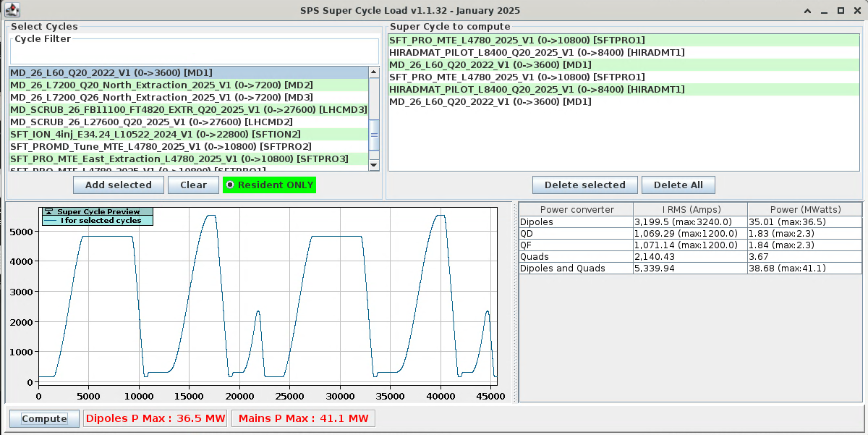Screen dimensions: 868x435
Task: Click the window shade-up arrow icon
Action: click(809, 11)
